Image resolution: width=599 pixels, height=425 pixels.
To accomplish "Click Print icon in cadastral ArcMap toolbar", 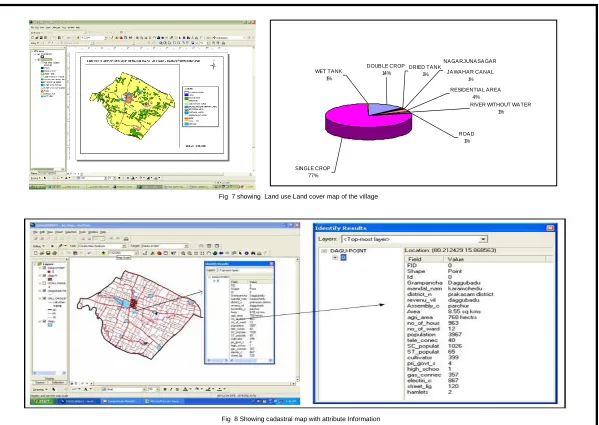I will (x=55, y=253).
